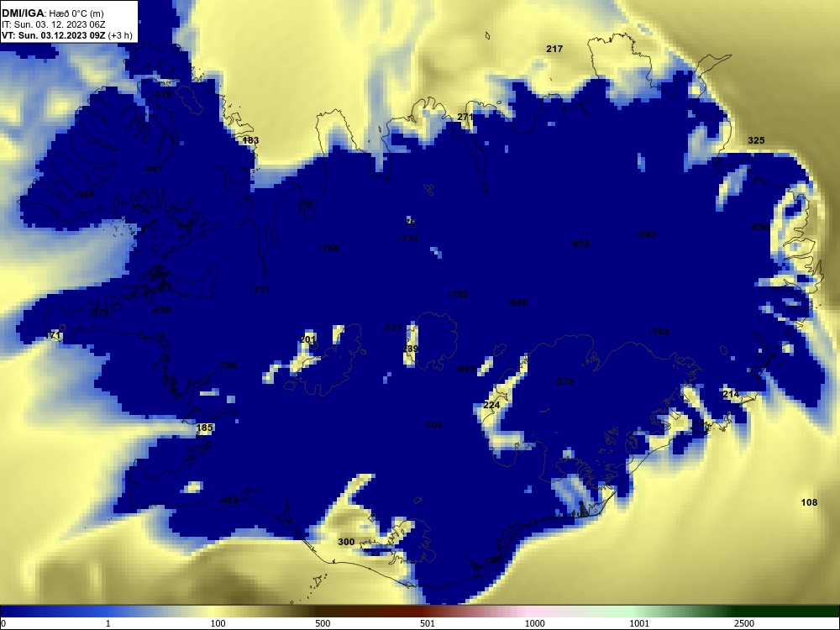Click the legend label 2500

tap(744, 623)
